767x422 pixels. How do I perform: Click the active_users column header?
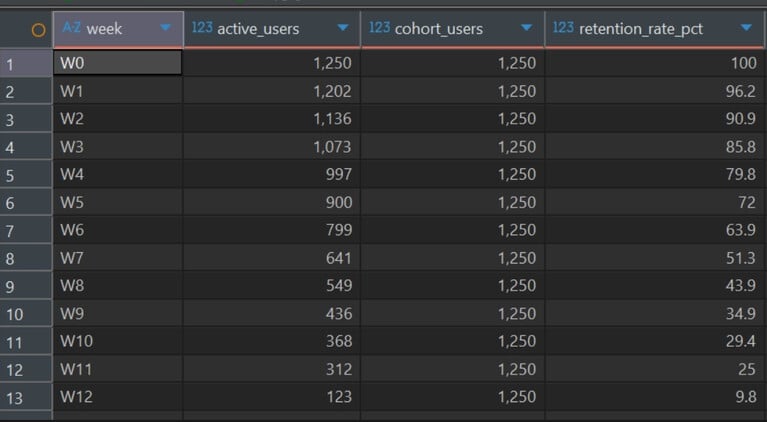point(272,29)
